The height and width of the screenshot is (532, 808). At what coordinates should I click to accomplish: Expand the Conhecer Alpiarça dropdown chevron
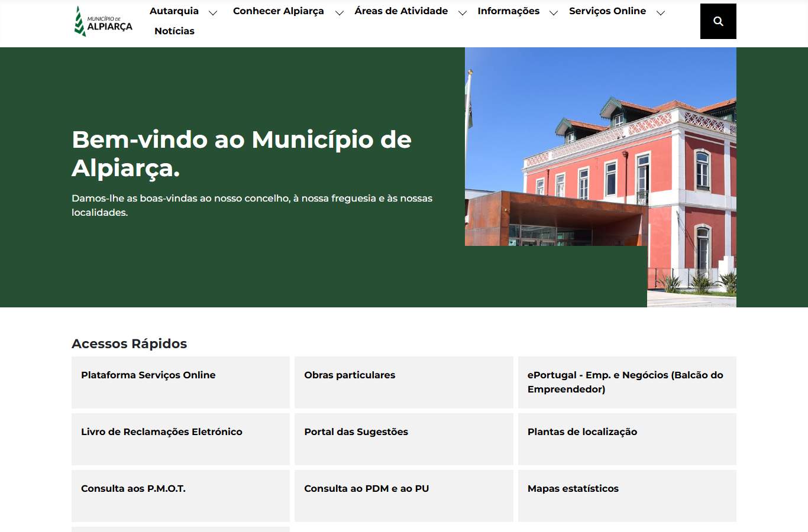(340, 12)
